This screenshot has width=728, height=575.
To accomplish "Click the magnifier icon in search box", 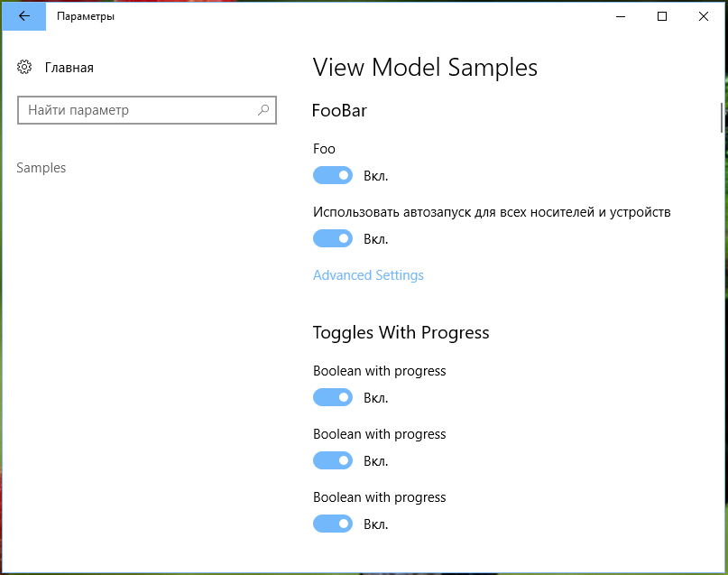I will [263, 110].
